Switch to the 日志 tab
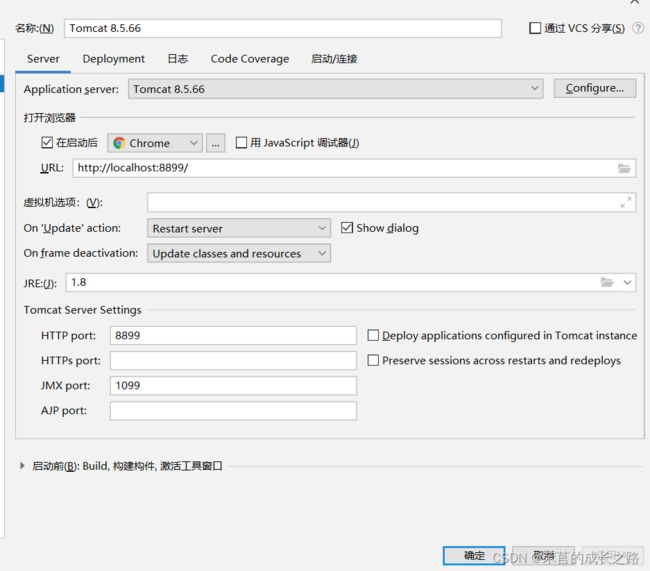This screenshot has width=650, height=571. coord(177,59)
